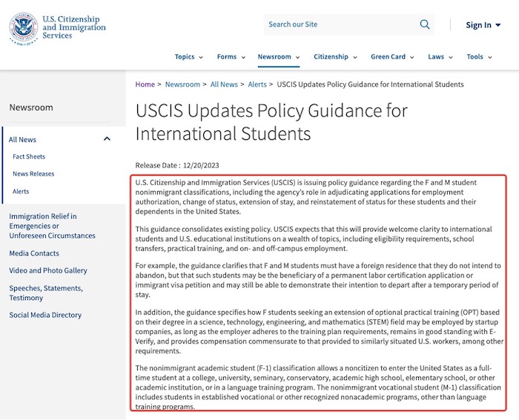Click the release date 12/20/2023
The width and height of the screenshot is (519, 420).
201,165
